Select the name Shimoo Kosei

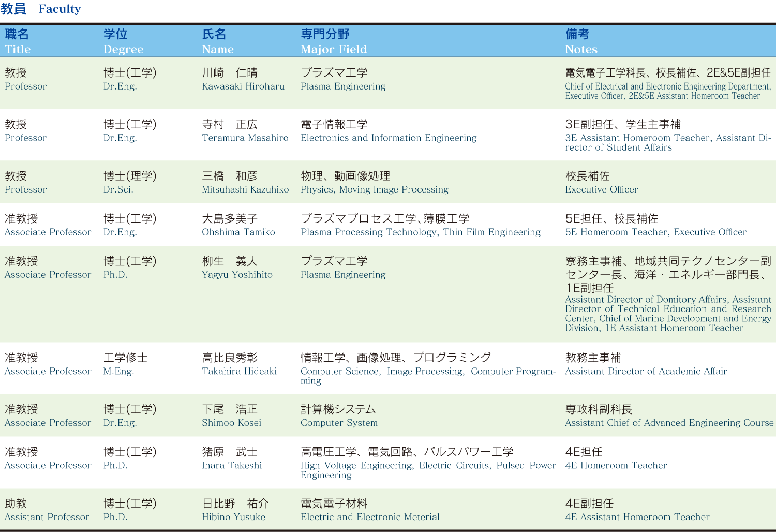pyautogui.click(x=231, y=423)
